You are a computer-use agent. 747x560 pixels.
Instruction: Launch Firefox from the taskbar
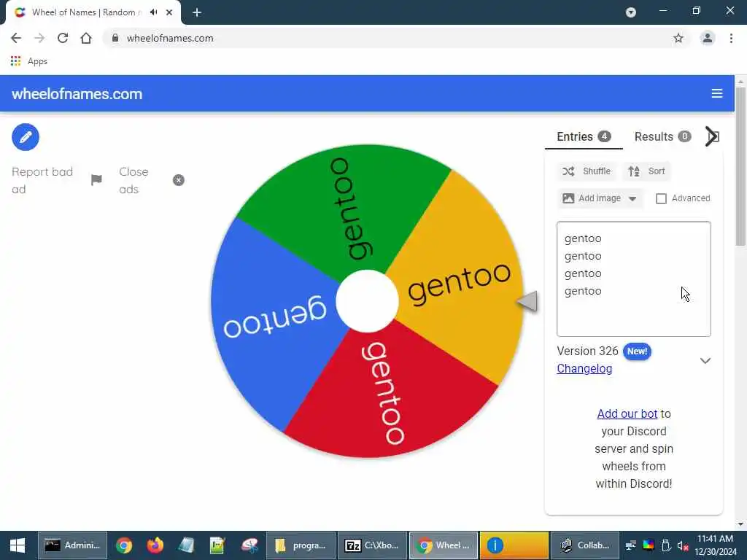tap(155, 545)
